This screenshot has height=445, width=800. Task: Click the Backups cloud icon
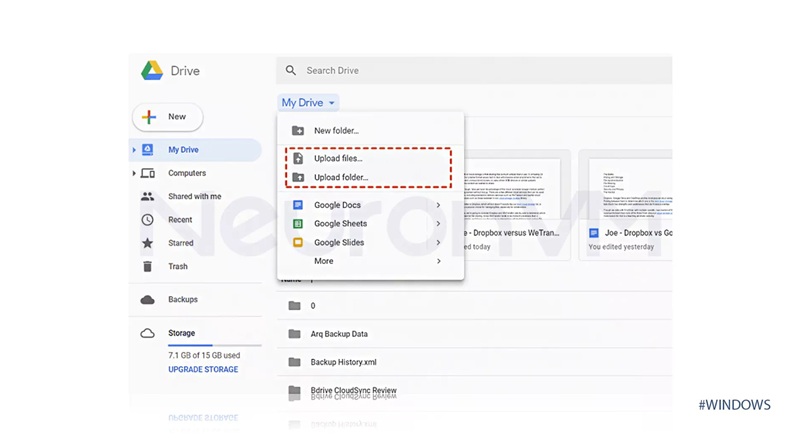click(x=147, y=300)
